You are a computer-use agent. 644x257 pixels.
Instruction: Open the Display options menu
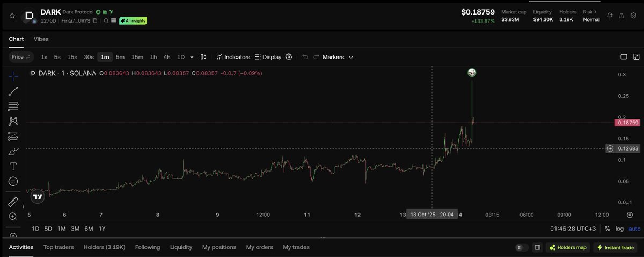tap(268, 57)
